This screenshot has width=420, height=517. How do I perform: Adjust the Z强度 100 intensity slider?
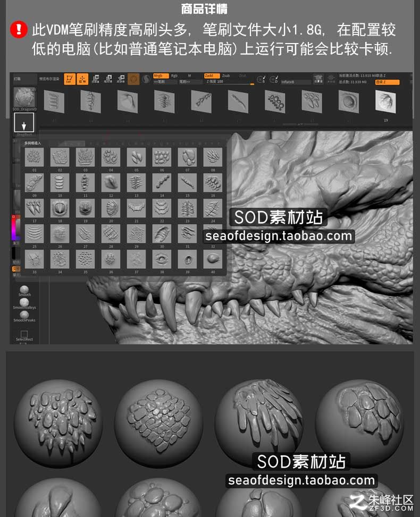tap(229, 82)
